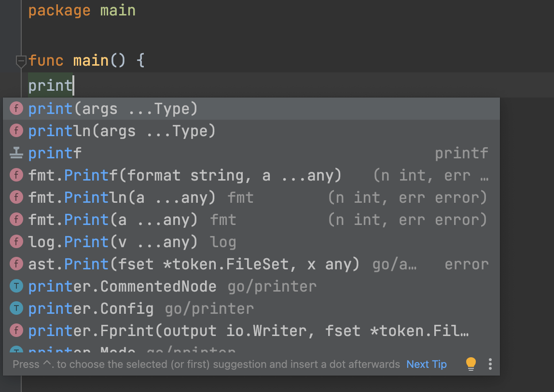
Task: Click the function icon beside print(args ...Type)
Action: (16, 109)
